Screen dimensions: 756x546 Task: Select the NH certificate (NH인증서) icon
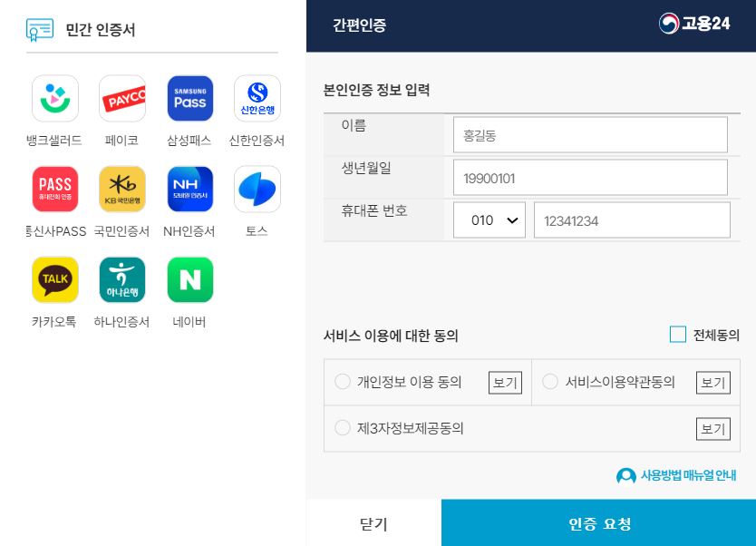[x=190, y=189]
